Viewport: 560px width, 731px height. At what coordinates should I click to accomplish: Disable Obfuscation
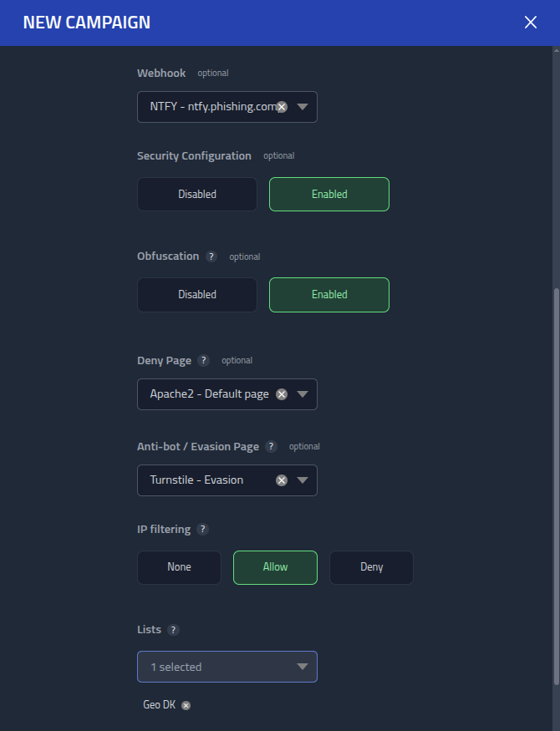click(x=196, y=294)
